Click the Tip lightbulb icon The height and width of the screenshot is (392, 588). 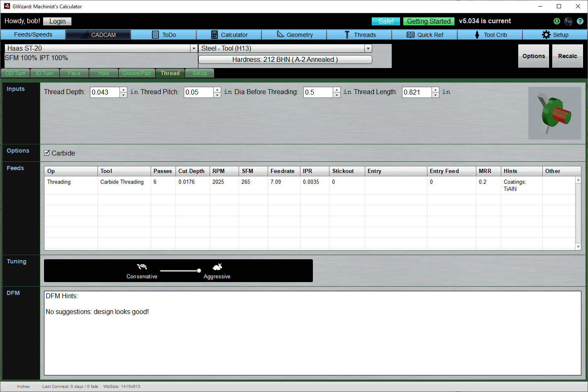(x=568, y=21)
